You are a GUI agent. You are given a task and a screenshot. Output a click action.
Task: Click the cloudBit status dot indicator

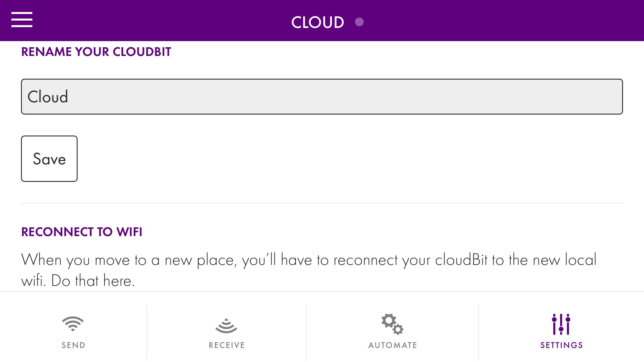click(x=359, y=22)
